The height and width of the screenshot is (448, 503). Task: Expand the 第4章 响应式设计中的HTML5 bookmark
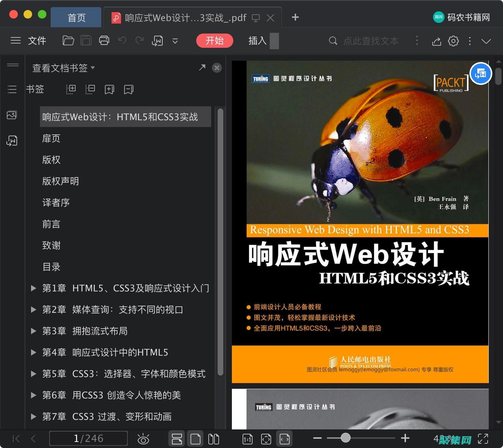(x=33, y=352)
